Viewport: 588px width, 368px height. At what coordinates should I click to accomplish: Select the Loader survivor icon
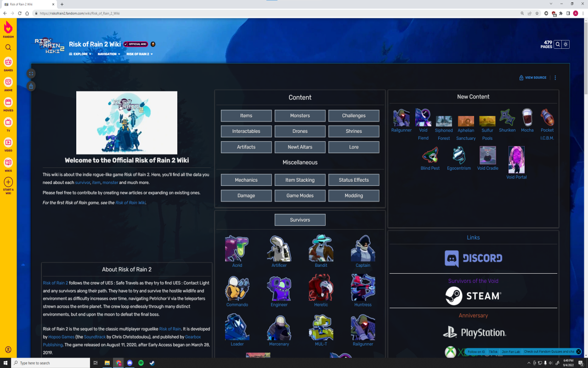pos(237,327)
